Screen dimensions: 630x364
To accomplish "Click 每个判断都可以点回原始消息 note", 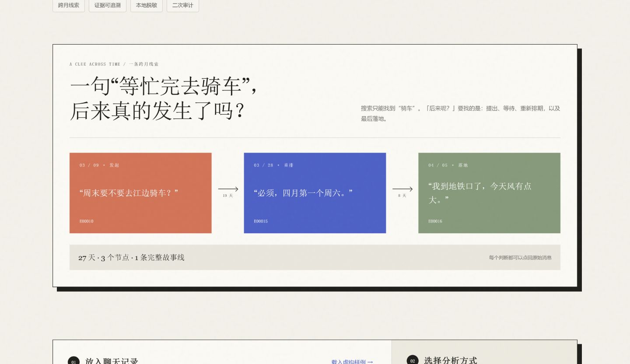I will [520, 258].
